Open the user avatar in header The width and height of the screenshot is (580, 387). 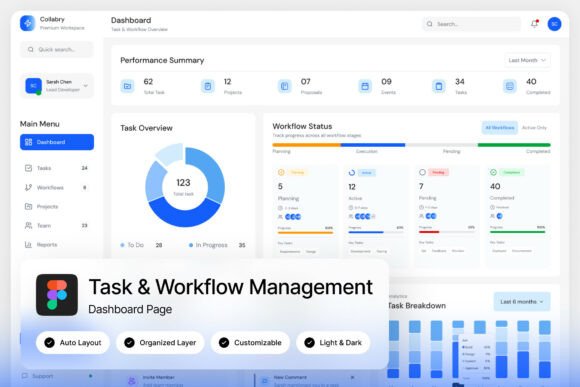click(x=554, y=24)
